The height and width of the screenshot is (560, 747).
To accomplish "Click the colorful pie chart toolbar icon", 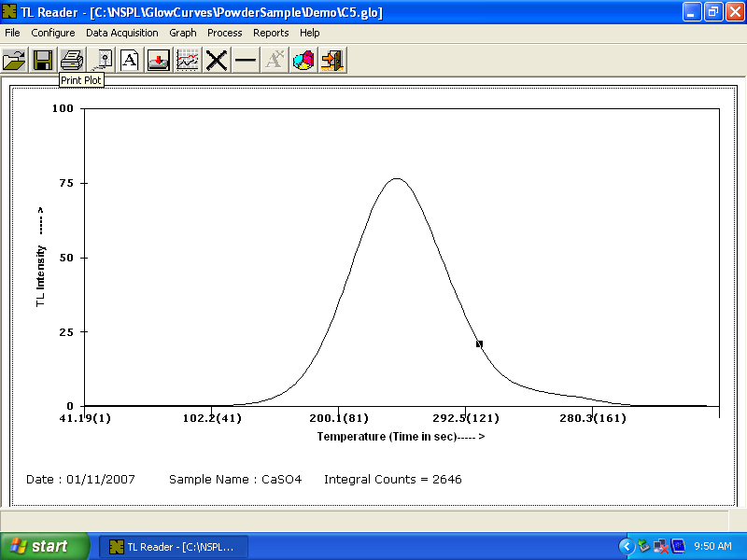I will (303, 61).
